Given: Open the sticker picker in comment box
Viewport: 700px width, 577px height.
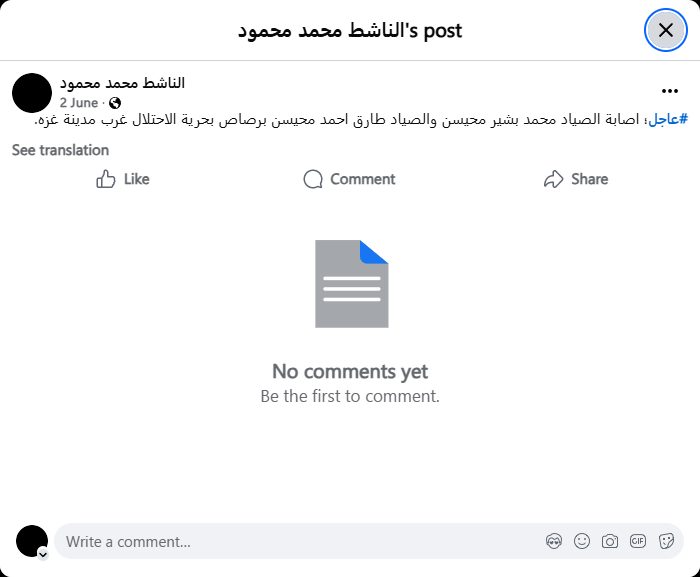Looking at the screenshot, I should click(x=666, y=541).
